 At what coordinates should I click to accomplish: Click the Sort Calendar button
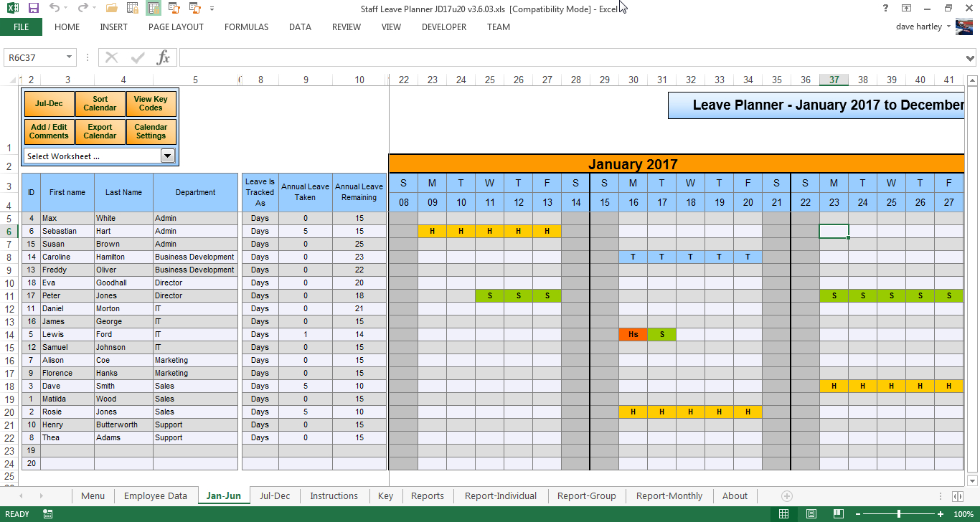[x=100, y=104]
